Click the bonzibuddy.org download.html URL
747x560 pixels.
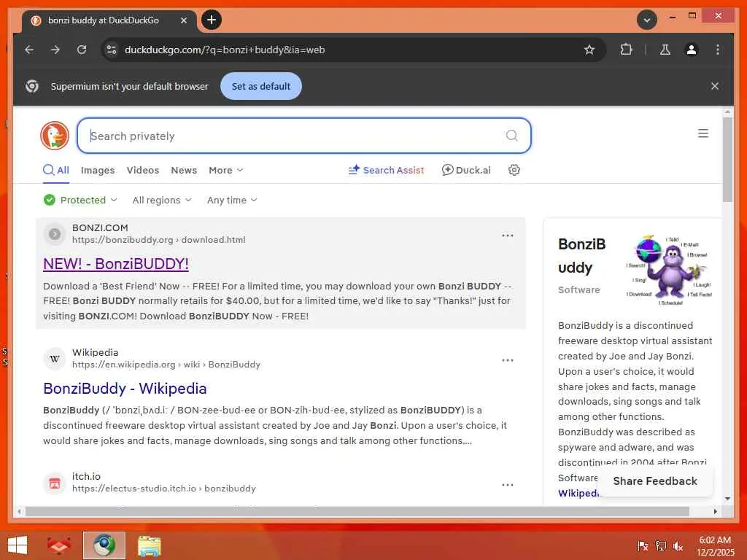click(x=158, y=240)
